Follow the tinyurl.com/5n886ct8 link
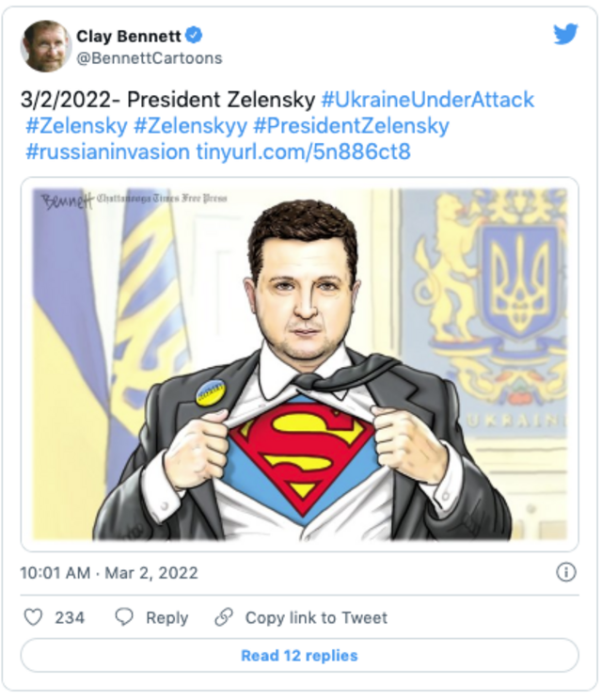The width and height of the screenshot is (601, 700). tap(303, 151)
